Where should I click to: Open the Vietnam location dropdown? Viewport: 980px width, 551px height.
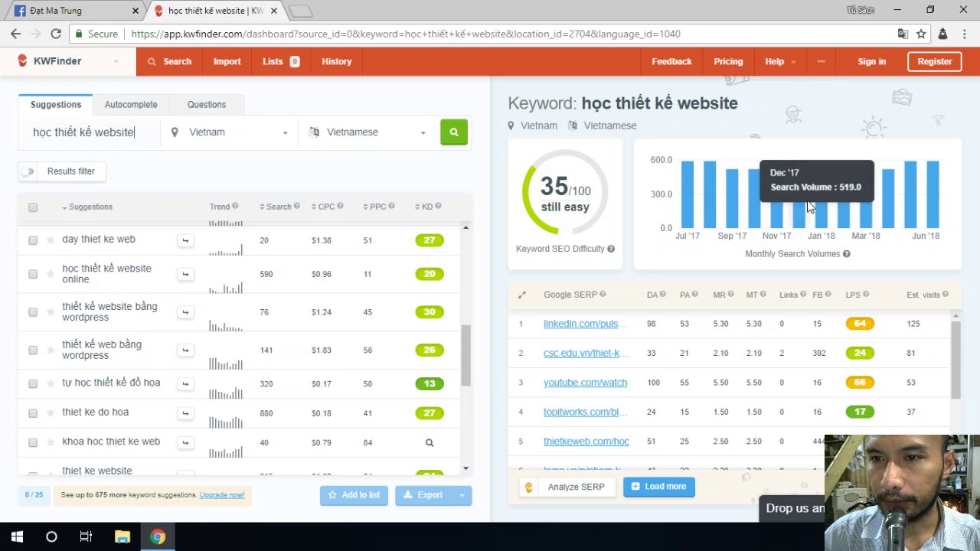tap(229, 132)
